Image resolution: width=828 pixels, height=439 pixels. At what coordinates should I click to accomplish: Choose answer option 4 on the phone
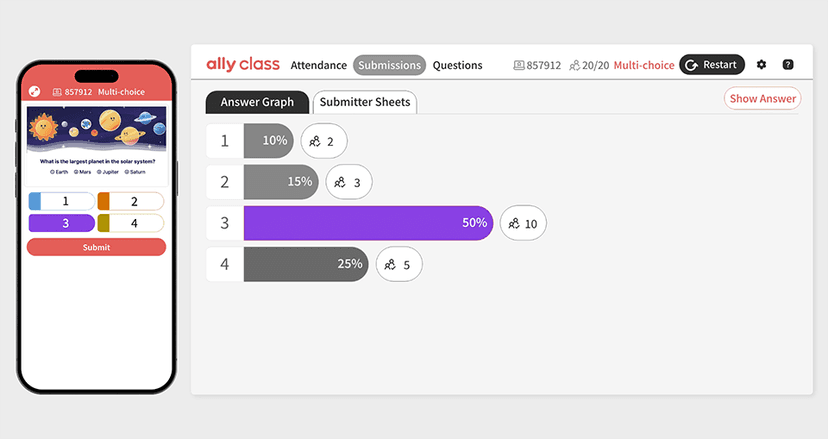point(130,223)
